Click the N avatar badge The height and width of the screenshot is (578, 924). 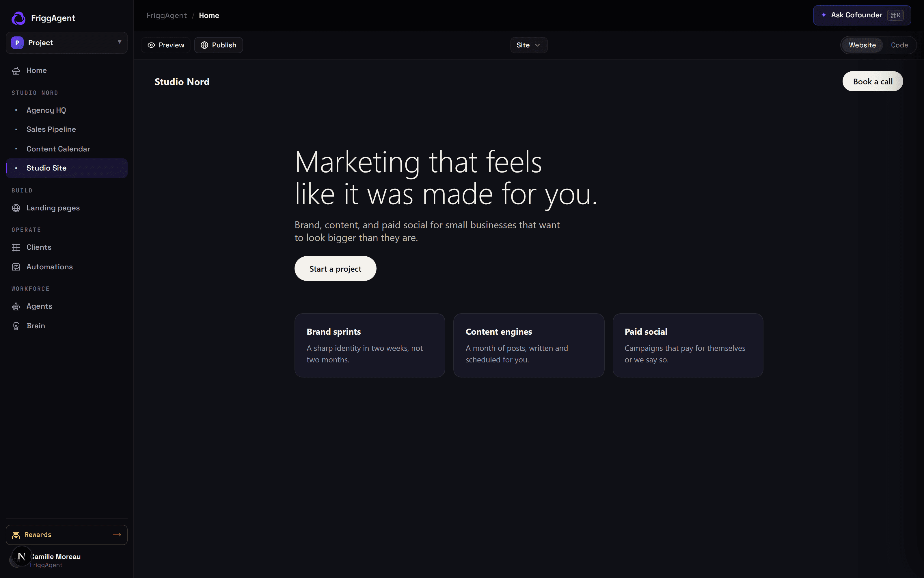[21, 556]
